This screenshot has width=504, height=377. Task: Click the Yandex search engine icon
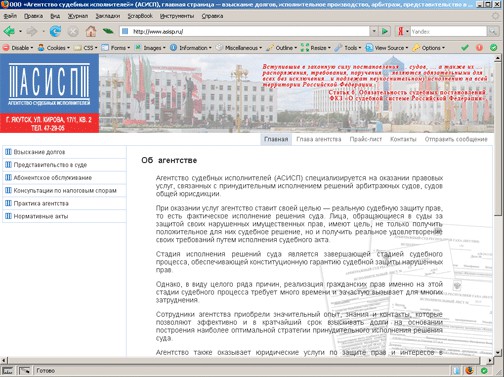401,32
